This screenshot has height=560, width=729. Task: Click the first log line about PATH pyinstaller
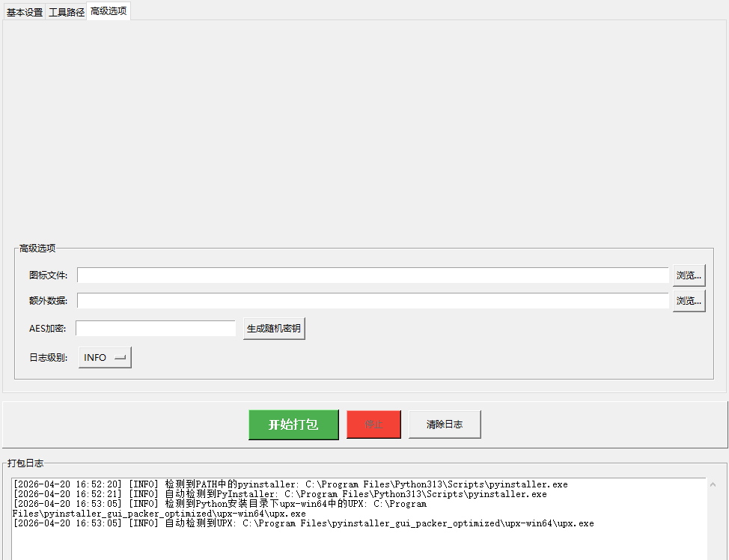pyautogui.click(x=290, y=484)
